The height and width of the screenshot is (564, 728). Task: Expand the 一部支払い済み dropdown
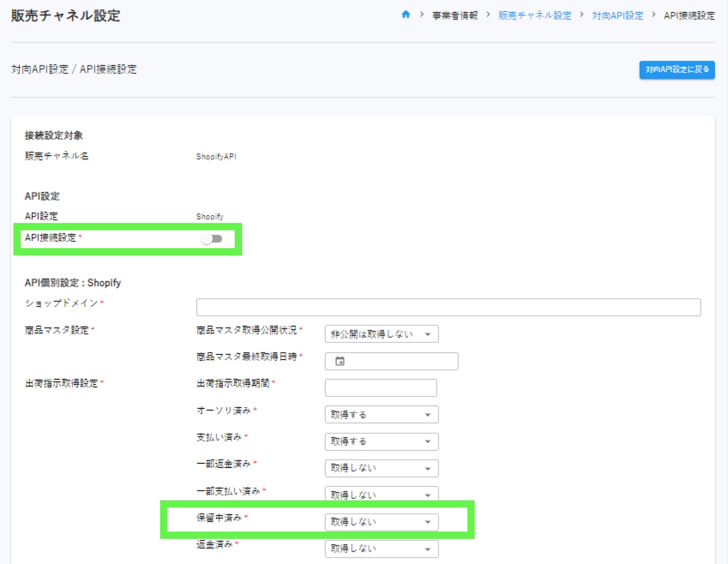pyautogui.click(x=381, y=495)
